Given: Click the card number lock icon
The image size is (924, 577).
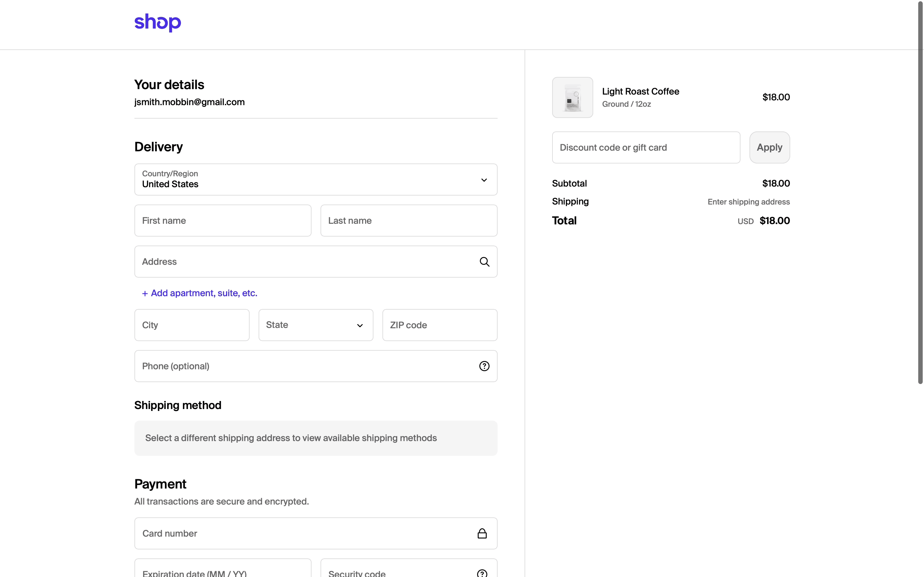Looking at the screenshot, I should point(482,533).
